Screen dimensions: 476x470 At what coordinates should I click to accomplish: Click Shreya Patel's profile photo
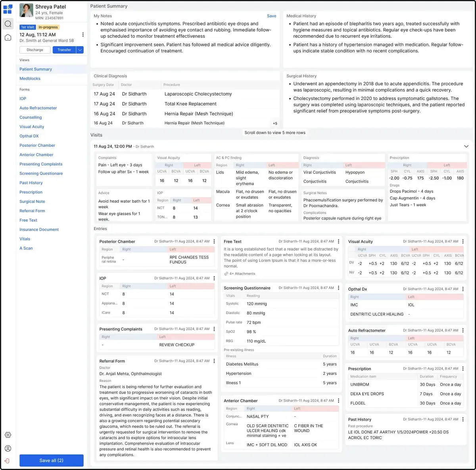point(26,11)
